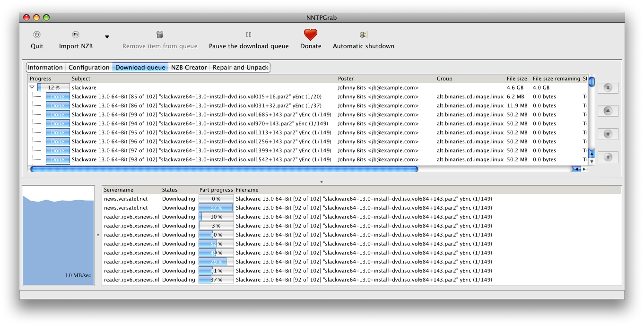Open the Configuration tab
The image size is (644, 326).
89,68
